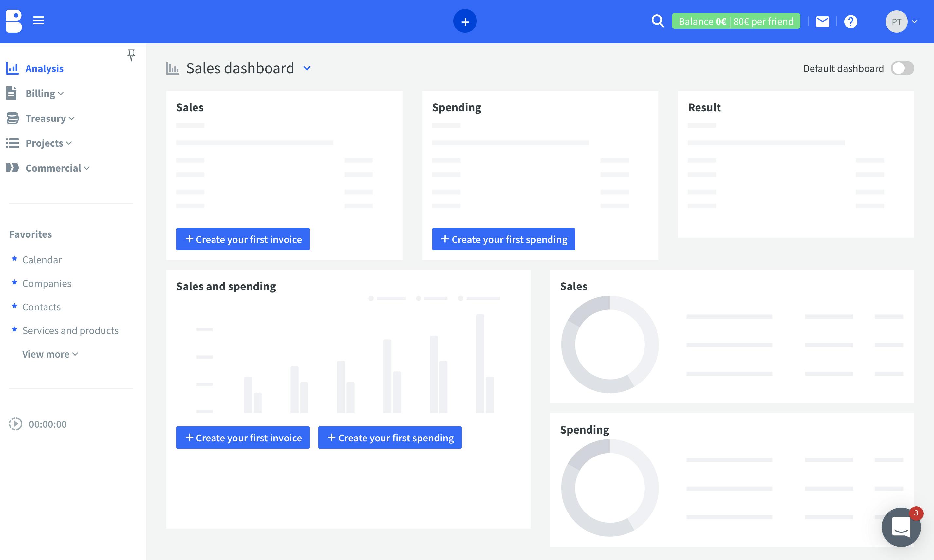Open the chat widget with 3 notifications
The image size is (934, 560).
click(x=901, y=527)
